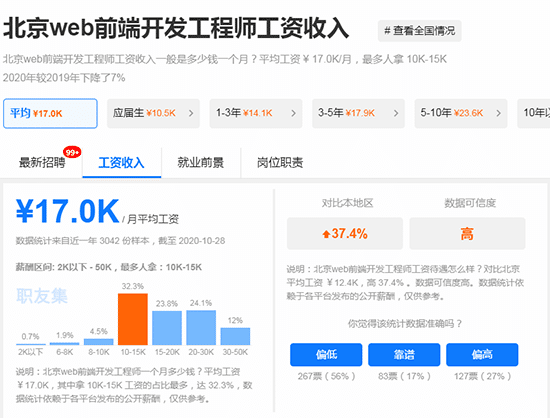Image resolution: width=550 pixels, height=418 pixels.
Task: Vote 靠谱 on data accuracy
Action: (404, 355)
